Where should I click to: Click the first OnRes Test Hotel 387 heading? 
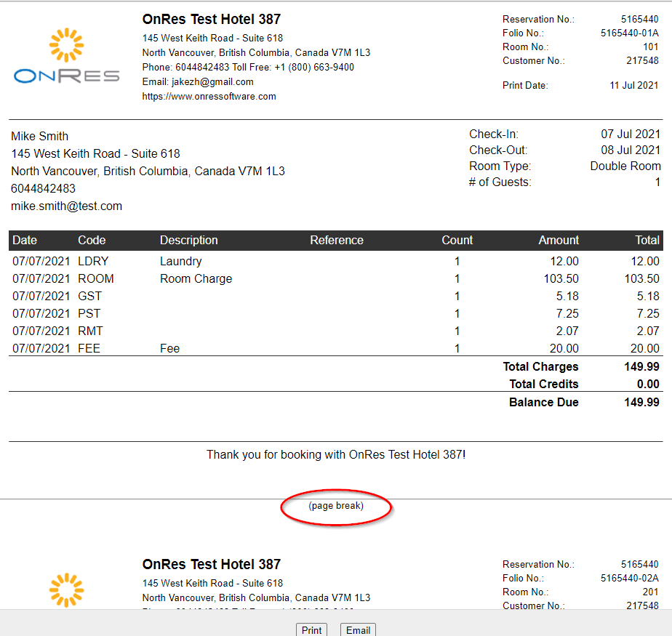click(212, 20)
